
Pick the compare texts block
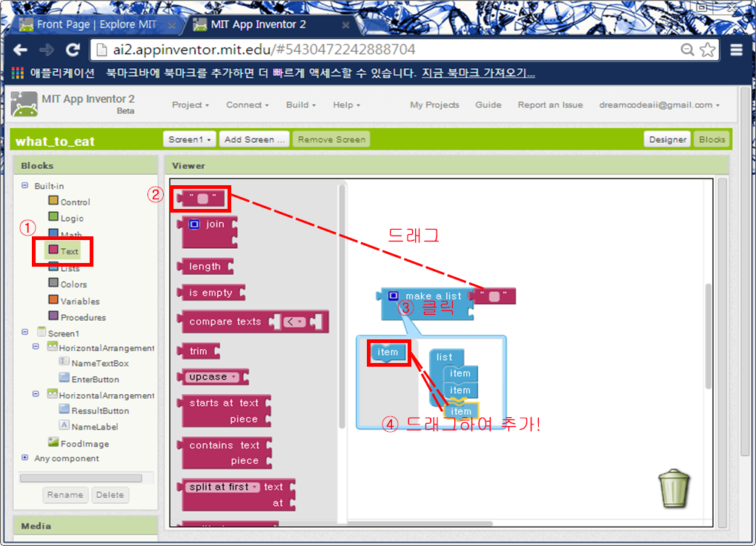[253, 322]
